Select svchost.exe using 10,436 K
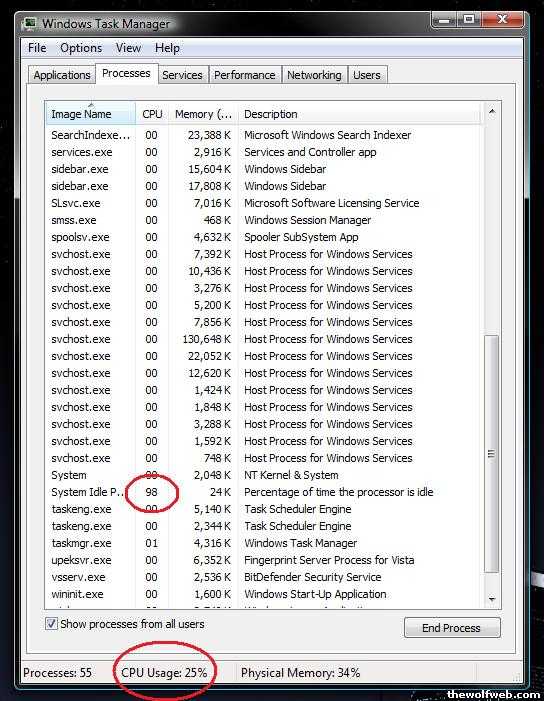 pyautogui.click(x=264, y=271)
